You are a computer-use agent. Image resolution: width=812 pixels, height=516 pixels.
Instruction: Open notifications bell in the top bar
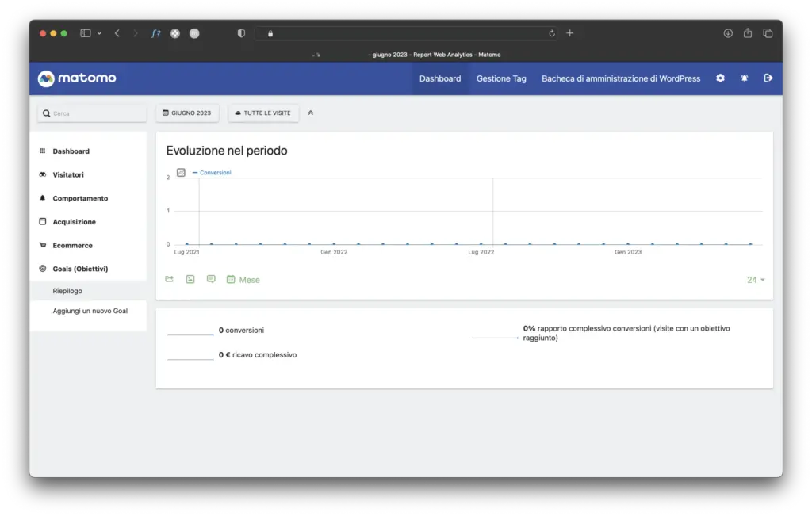[744, 78]
